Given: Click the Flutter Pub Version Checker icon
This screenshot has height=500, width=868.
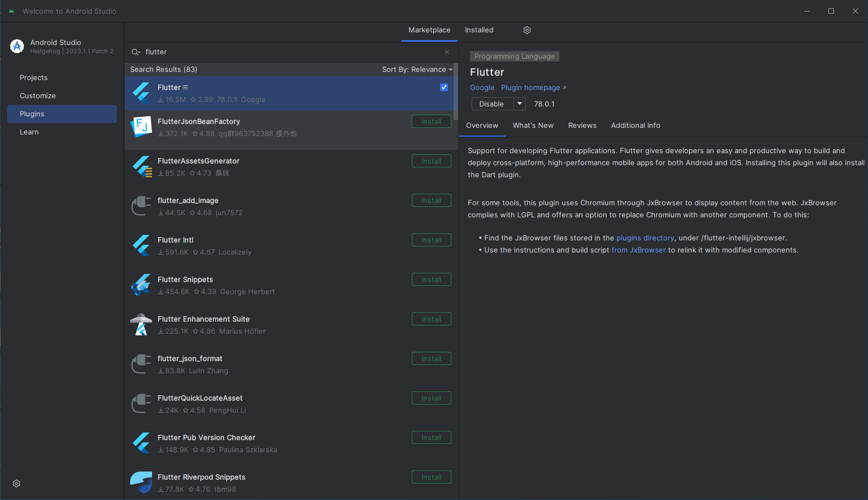Looking at the screenshot, I should 141,443.
